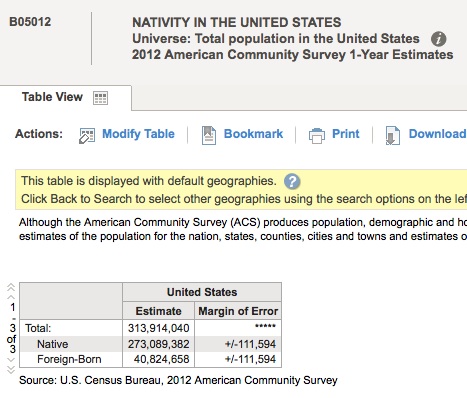Viewport: 467px width, 398px height.
Task: Click the United States column header
Action: [202, 292]
